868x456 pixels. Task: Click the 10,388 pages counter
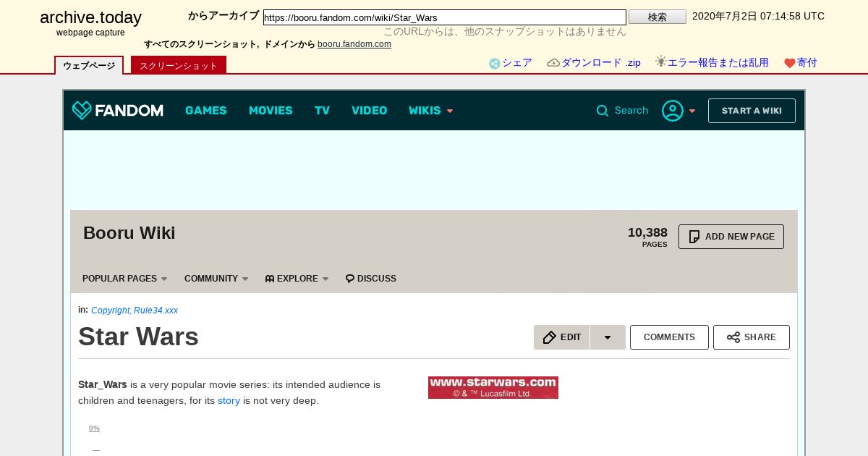point(647,237)
